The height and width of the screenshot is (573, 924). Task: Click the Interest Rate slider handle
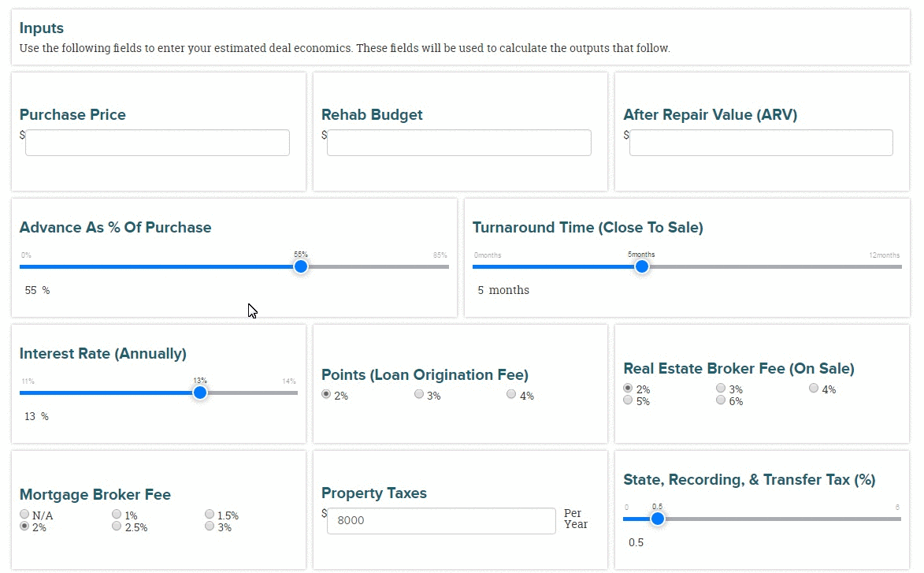pos(200,393)
